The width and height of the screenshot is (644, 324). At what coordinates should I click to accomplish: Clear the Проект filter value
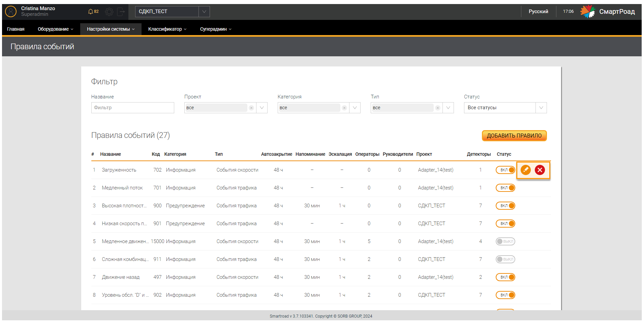pyautogui.click(x=251, y=108)
